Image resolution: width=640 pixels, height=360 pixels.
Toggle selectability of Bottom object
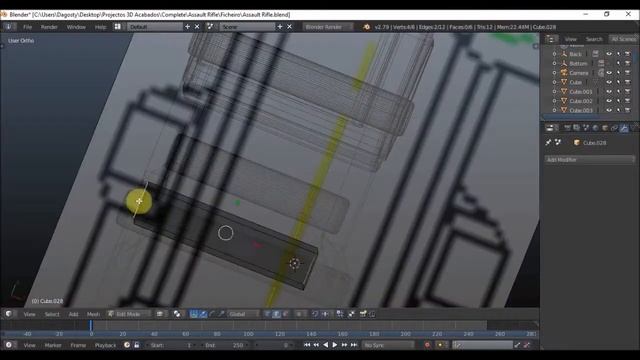618,64
